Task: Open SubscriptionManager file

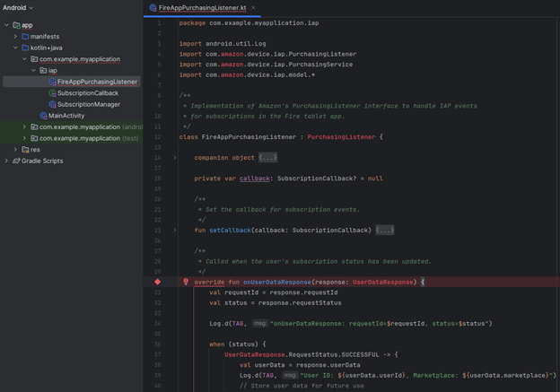Action: (x=89, y=104)
